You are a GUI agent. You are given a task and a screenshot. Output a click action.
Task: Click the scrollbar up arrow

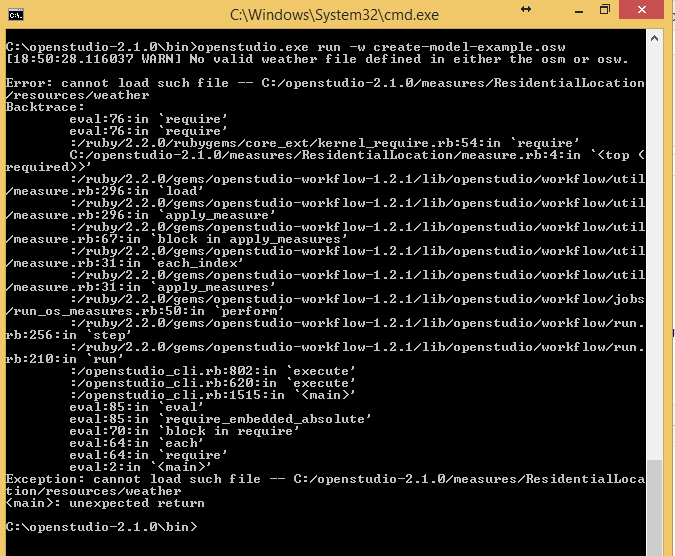(x=654, y=39)
